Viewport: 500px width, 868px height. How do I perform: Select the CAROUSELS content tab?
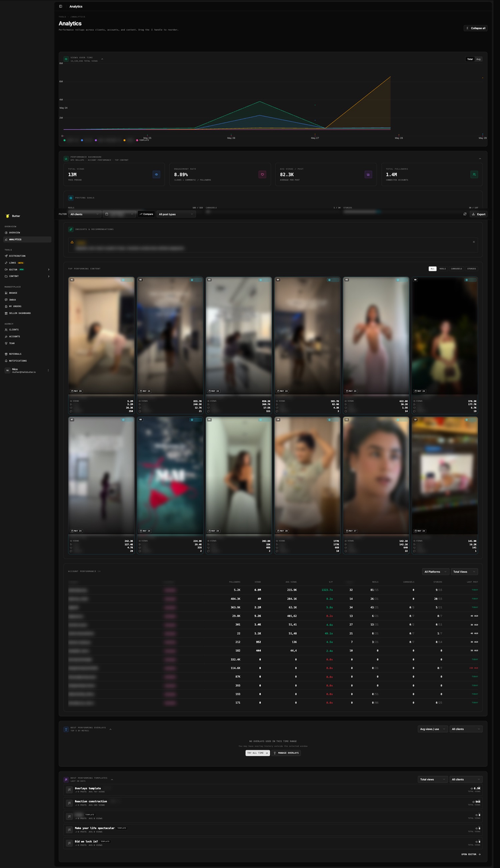coord(456,269)
